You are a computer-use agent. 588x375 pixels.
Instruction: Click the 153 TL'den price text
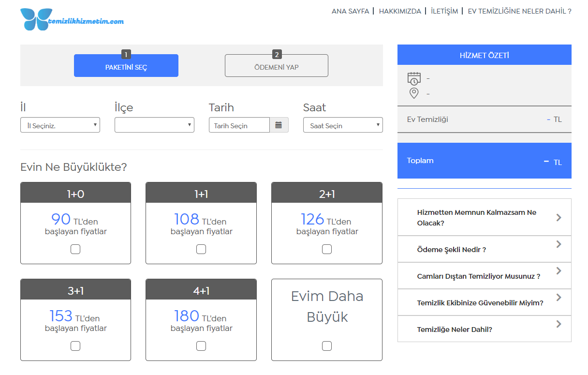click(74, 316)
